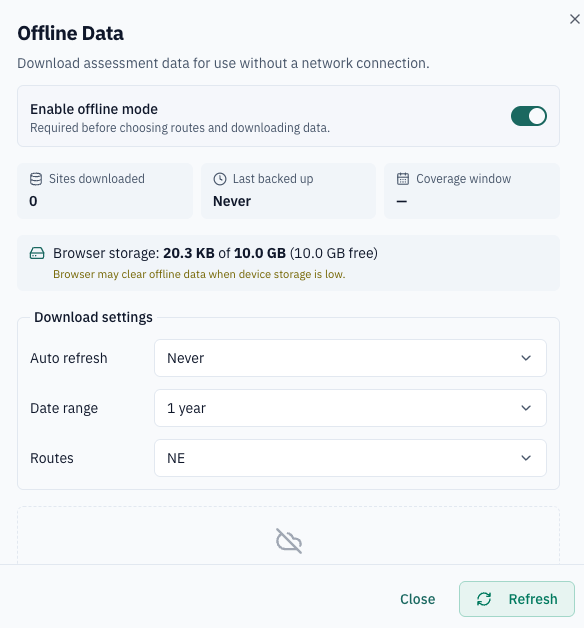Click the Coverage window calendar icon

pos(403,179)
